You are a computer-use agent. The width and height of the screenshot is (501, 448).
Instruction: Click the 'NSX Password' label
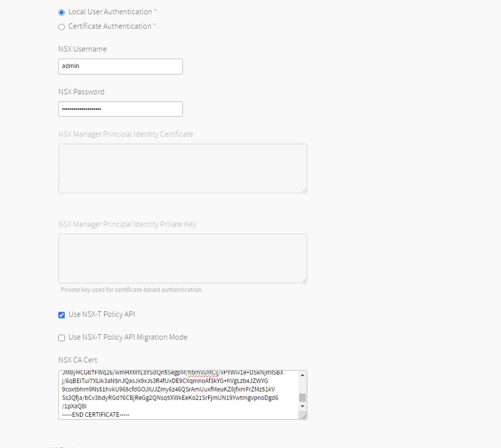click(81, 92)
